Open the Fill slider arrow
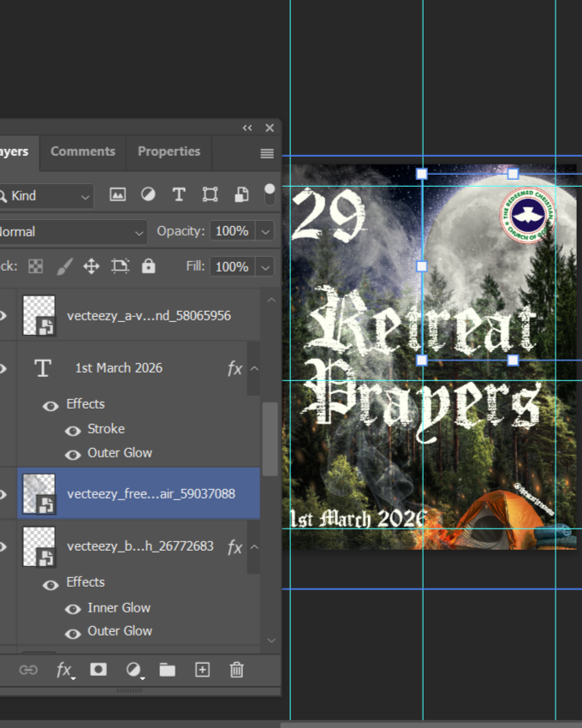 (x=265, y=267)
